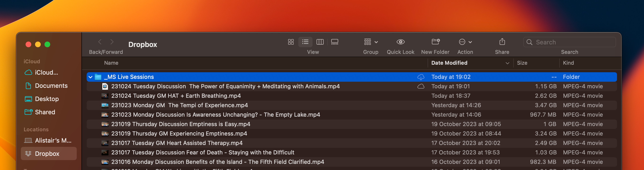Click thumbnail of 231024 Tuesday GM HAT video
The height and width of the screenshot is (170, 644).
(105, 96)
